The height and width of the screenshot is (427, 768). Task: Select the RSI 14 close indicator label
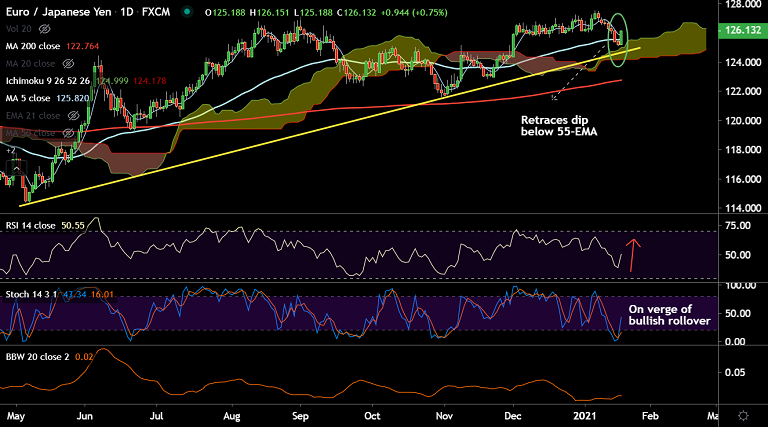30,226
